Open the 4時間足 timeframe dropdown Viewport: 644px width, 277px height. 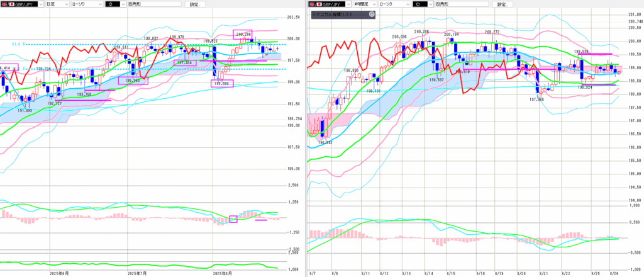pyautogui.click(x=374, y=4)
